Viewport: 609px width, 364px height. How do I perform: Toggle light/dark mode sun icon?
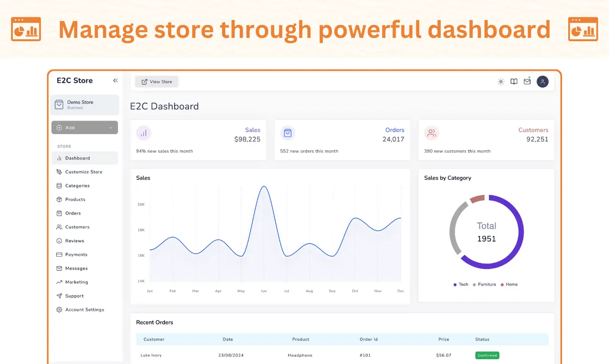point(501,82)
